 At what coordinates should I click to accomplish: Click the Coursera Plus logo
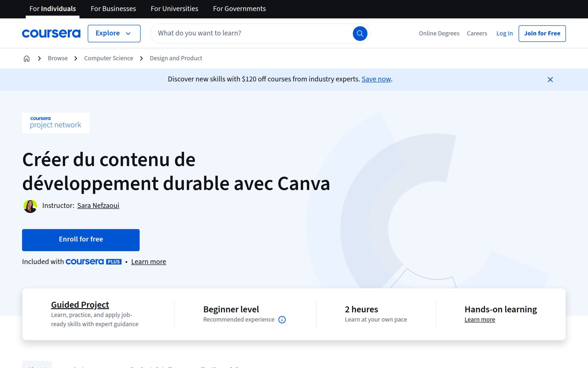(x=94, y=262)
